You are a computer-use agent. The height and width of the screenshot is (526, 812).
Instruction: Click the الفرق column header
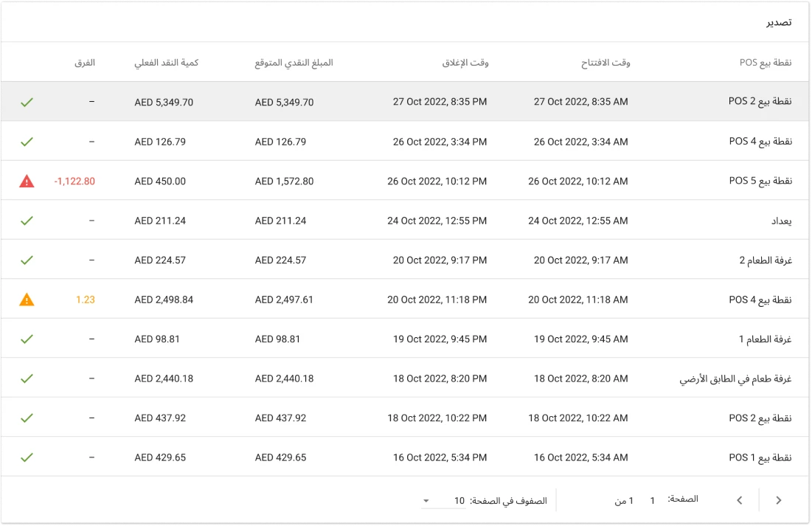click(x=89, y=63)
